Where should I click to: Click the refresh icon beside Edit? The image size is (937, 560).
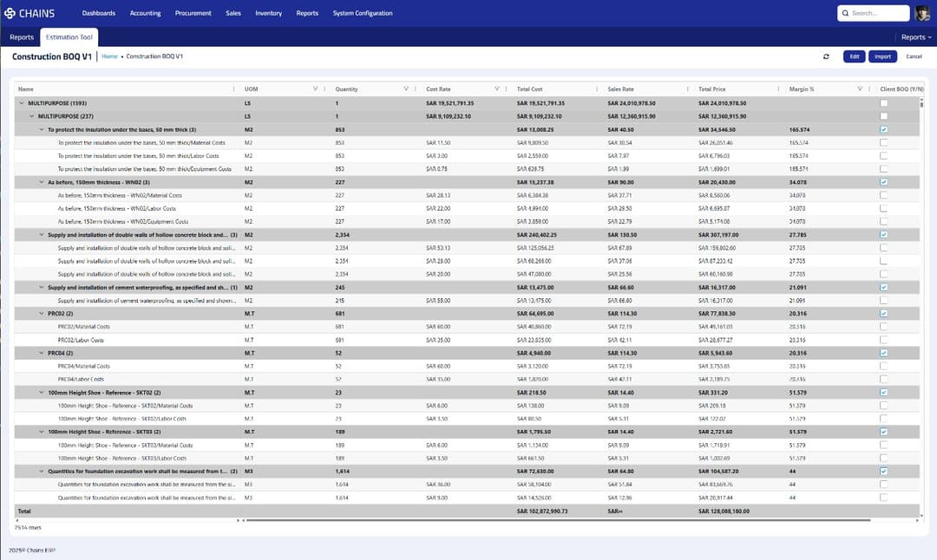tap(826, 56)
